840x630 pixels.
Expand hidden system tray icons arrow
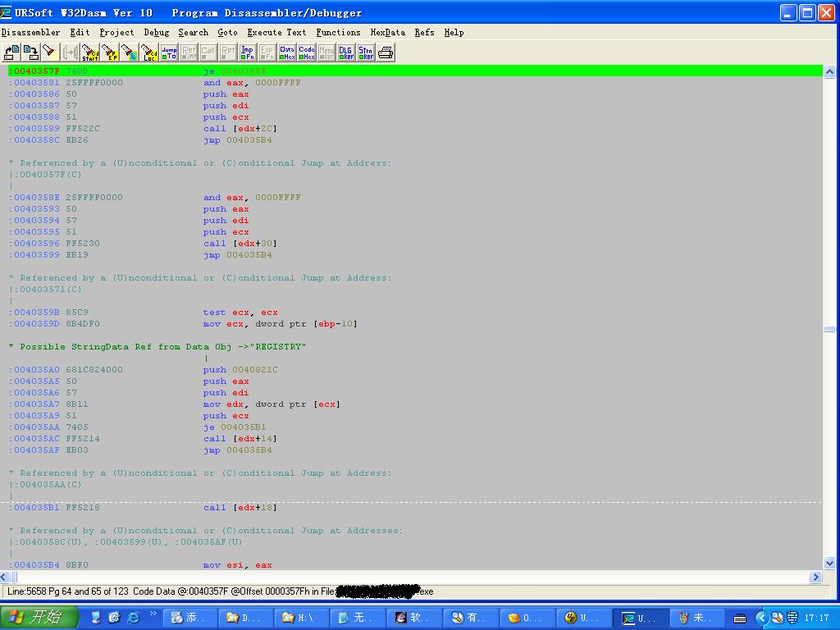tap(761, 619)
